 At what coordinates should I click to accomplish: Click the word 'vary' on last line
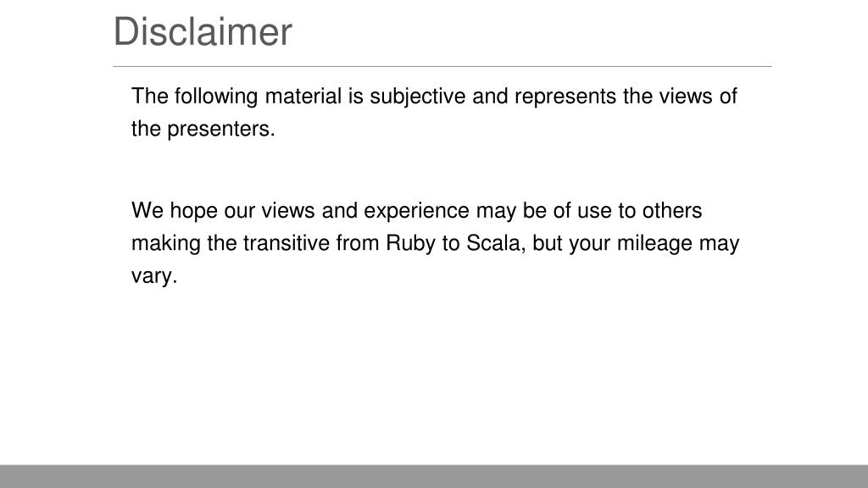pyautogui.click(x=152, y=276)
